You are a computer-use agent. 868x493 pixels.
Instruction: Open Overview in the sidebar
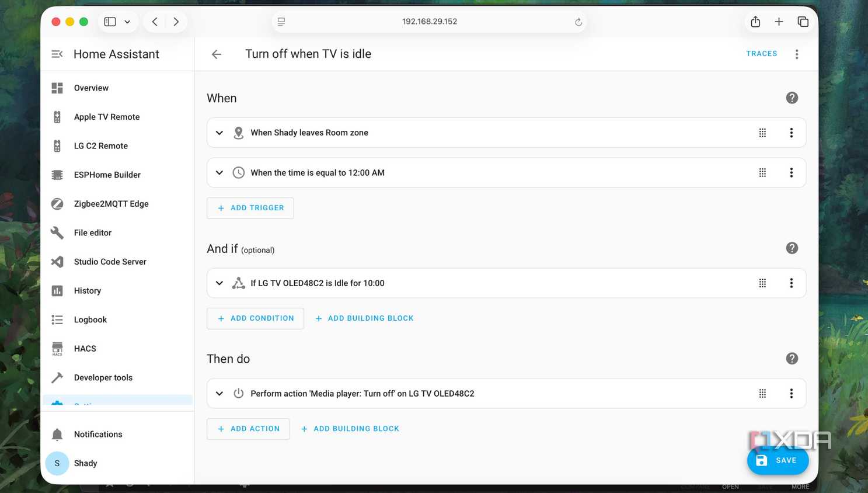pyautogui.click(x=117, y=88)
